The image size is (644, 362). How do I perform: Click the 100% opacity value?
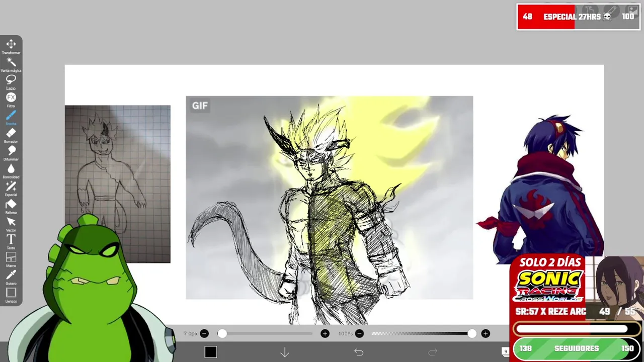[x=345, y=333]
